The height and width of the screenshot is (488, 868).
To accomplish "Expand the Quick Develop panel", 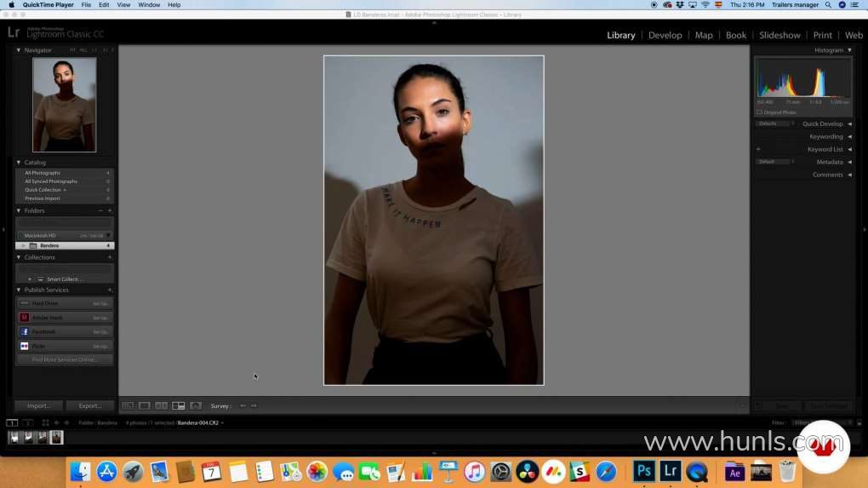I will click(x=848, y=123).
